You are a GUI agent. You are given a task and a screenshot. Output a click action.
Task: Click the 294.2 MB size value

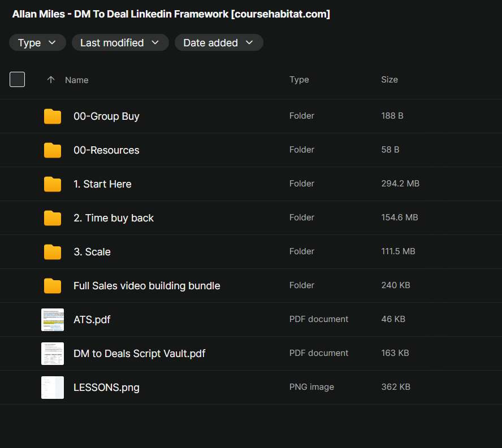[400, 184]
